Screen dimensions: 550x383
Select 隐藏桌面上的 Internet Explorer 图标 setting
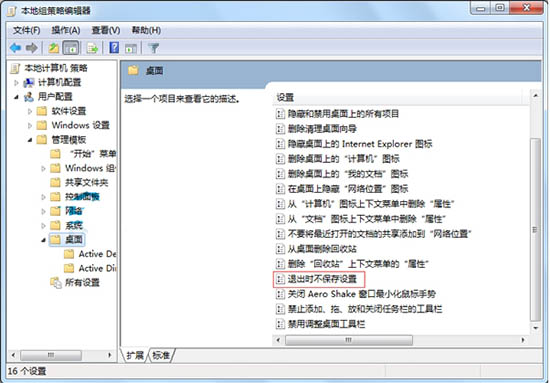click(x=360, y=144)
